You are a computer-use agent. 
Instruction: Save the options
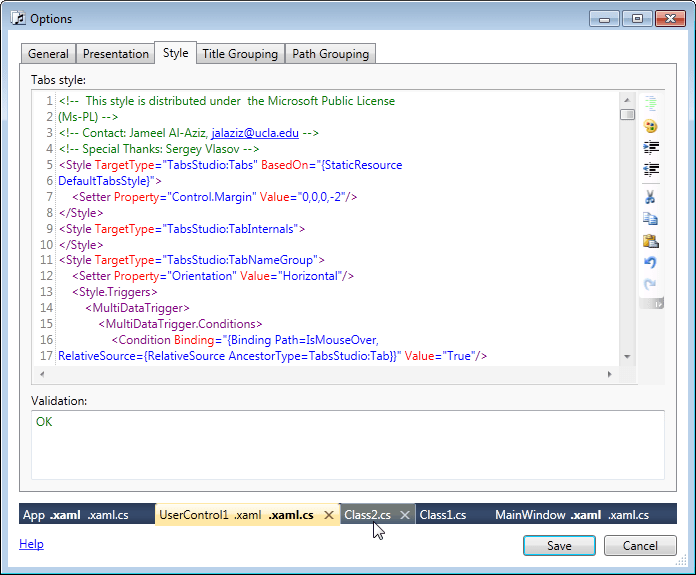pos(559,545)
